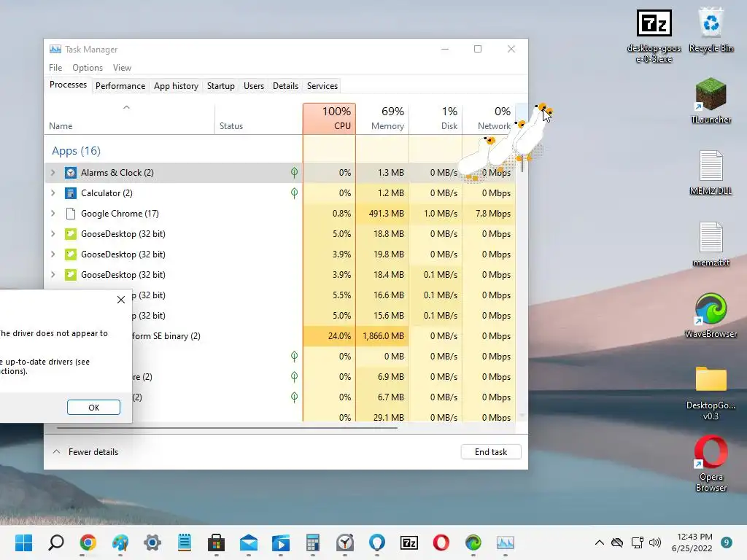Open 7-Zip from the taskbar
The image size is (747, 560).
coord(409,542)
